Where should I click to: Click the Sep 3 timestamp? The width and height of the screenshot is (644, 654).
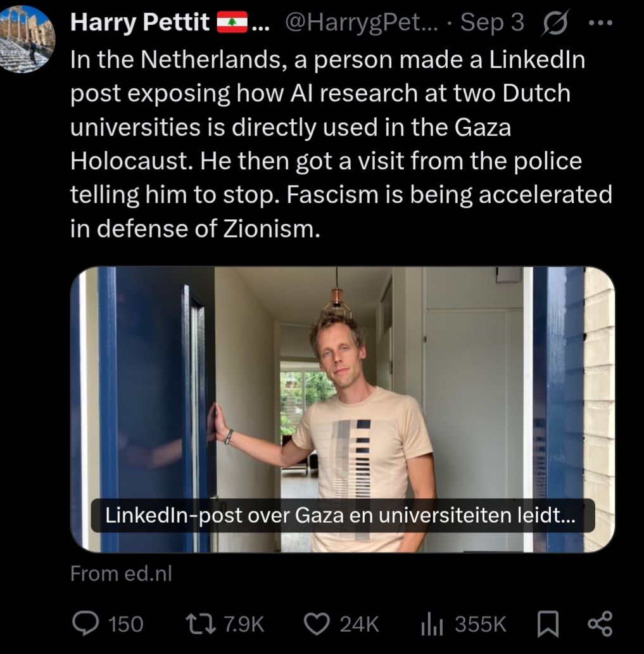pyautogui.click(x=492, y=23)
